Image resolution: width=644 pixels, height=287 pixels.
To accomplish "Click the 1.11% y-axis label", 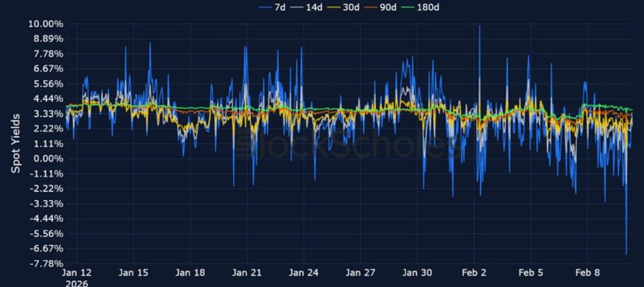I will [x=48, y=144].
